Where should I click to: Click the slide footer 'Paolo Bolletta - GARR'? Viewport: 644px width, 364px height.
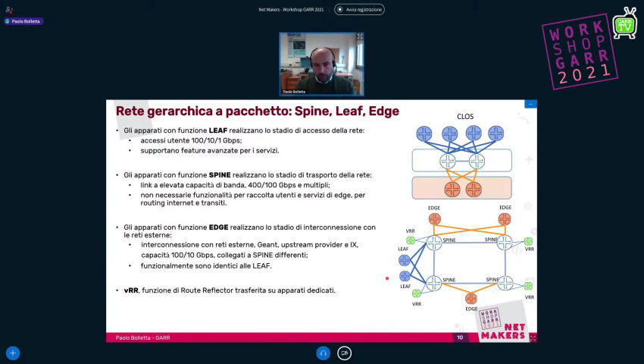click(x=142, y=337)
